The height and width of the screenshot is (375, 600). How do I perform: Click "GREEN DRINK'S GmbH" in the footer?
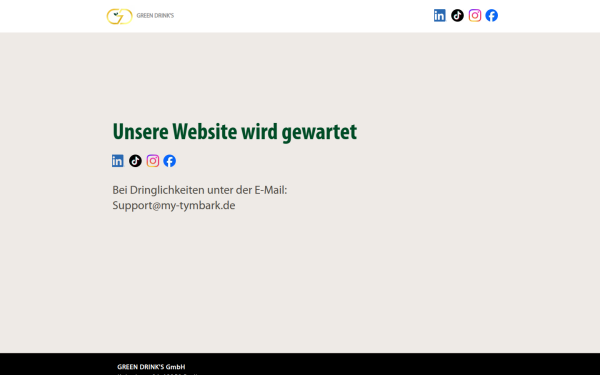tap(151, 367)
